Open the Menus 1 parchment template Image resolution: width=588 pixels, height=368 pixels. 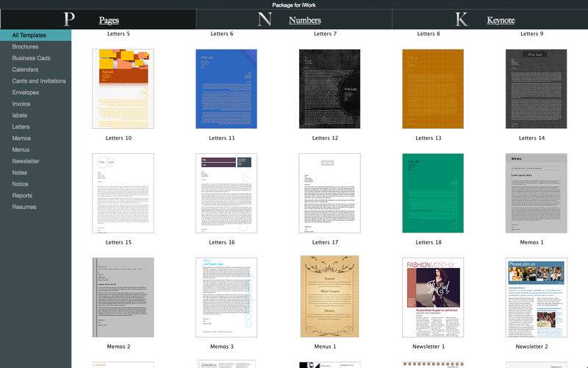tap(329, 297)
